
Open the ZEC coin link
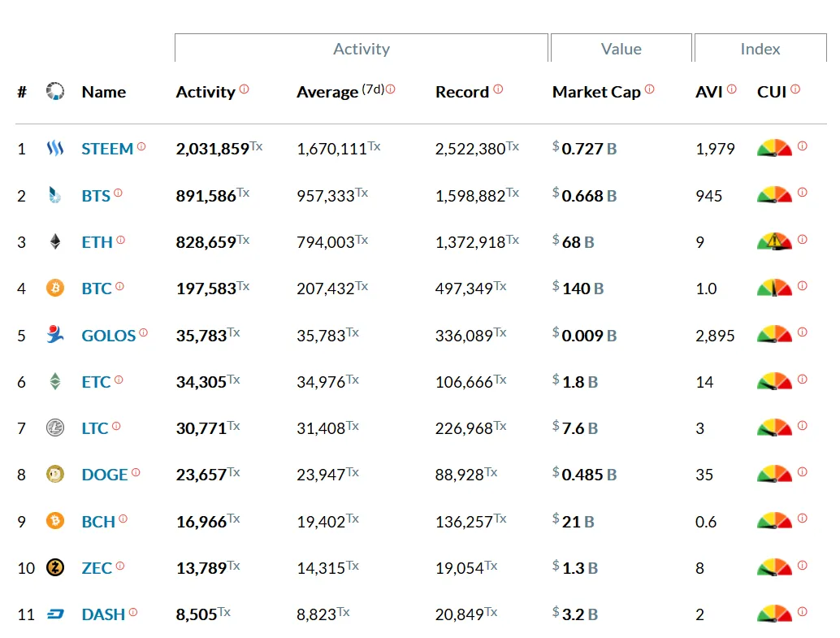97,568
